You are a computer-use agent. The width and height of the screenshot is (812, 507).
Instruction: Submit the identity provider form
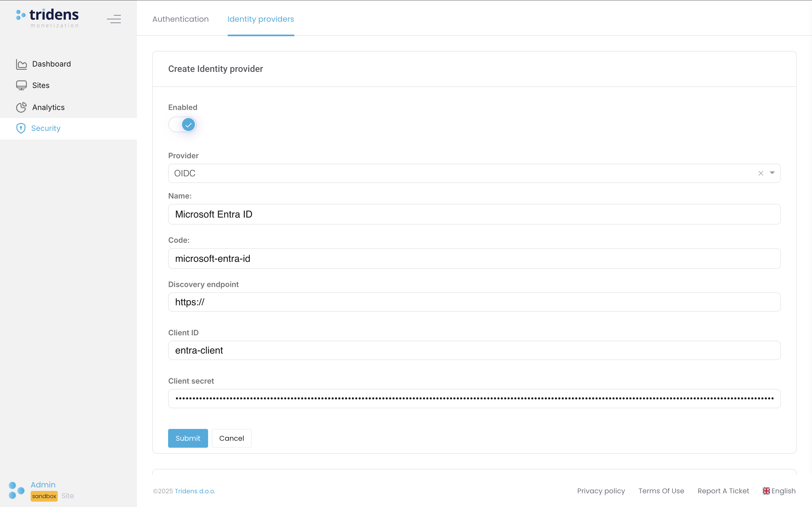[188, 438]
